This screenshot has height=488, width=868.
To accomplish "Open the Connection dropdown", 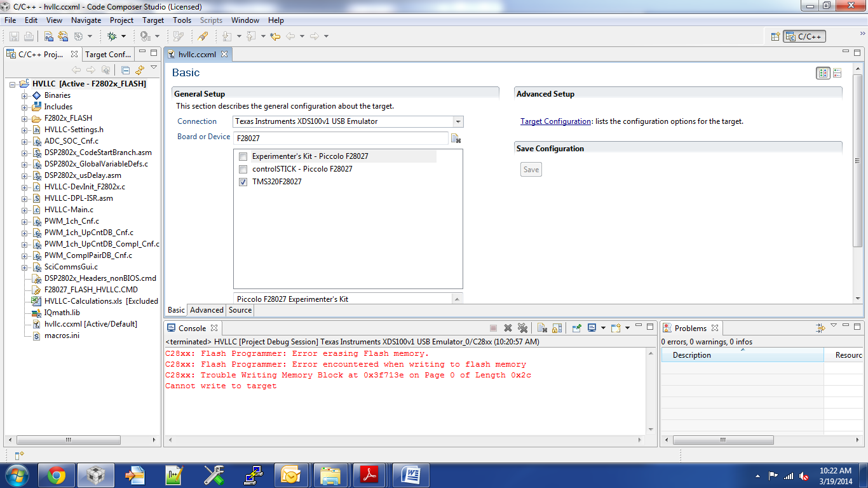I will (458, 121).
